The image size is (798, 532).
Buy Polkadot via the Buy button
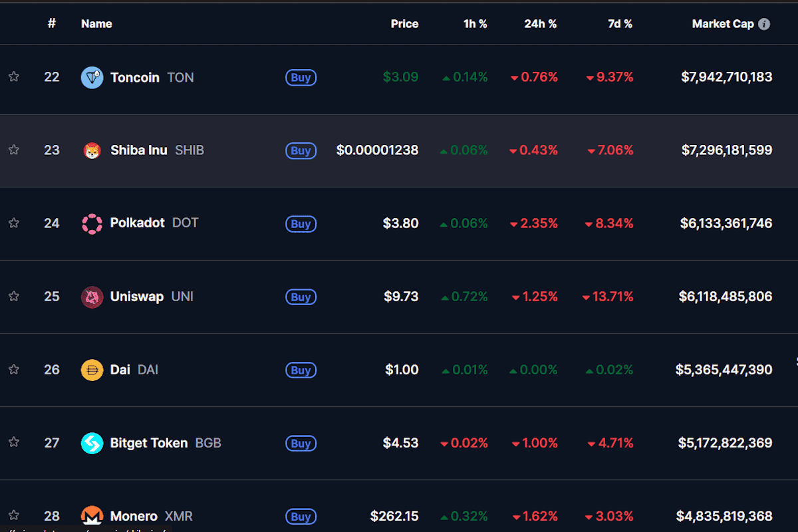click(x=301, y=224)
